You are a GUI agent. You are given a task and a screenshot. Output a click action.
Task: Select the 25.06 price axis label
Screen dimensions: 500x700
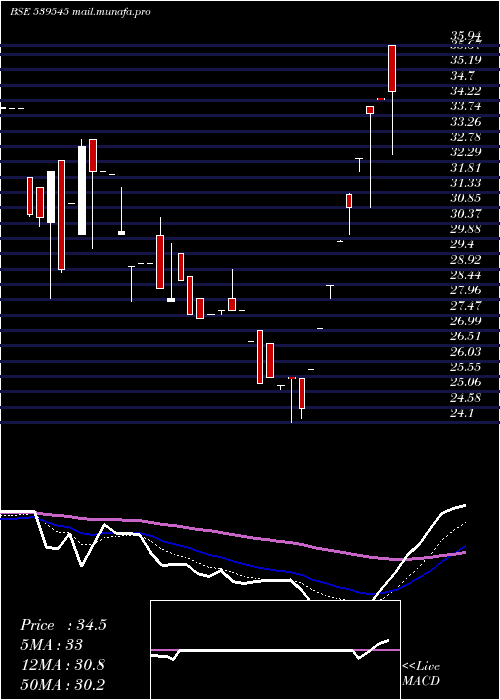[x=465, y=382]
